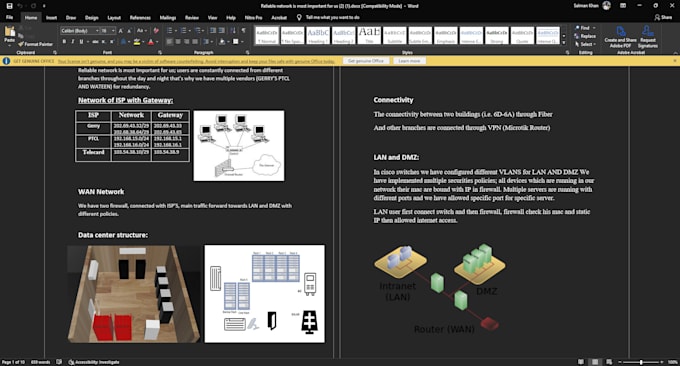Click the Get genuine Office button
680x366 pixels.
366,61
